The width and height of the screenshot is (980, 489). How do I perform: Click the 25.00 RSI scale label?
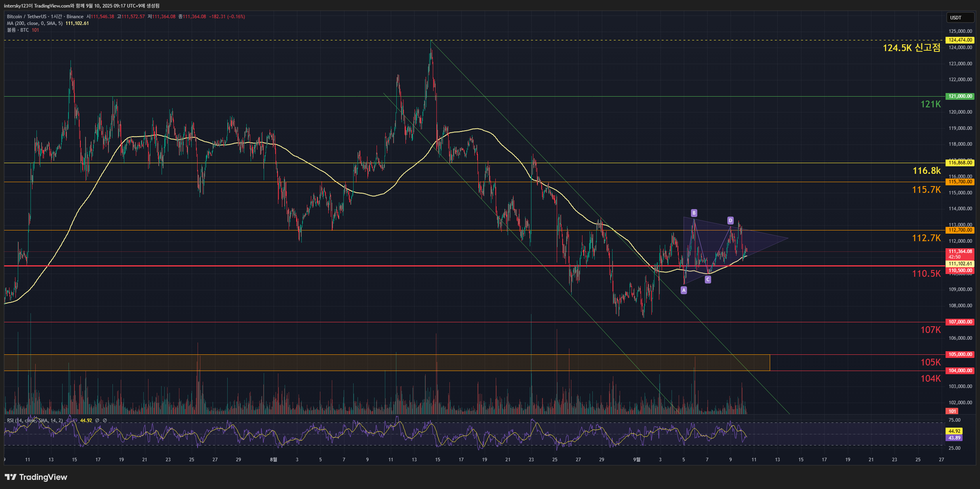tap(955, 448)
